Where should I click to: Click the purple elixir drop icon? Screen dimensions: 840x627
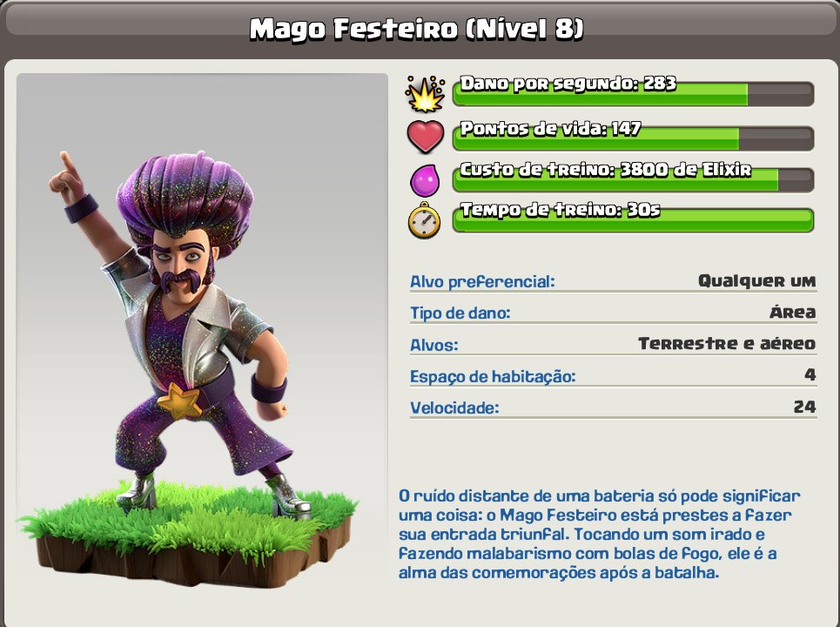425,180
